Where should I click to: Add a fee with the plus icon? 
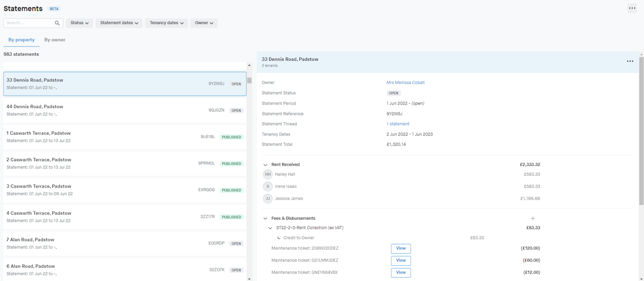click(x=533, y=219)
